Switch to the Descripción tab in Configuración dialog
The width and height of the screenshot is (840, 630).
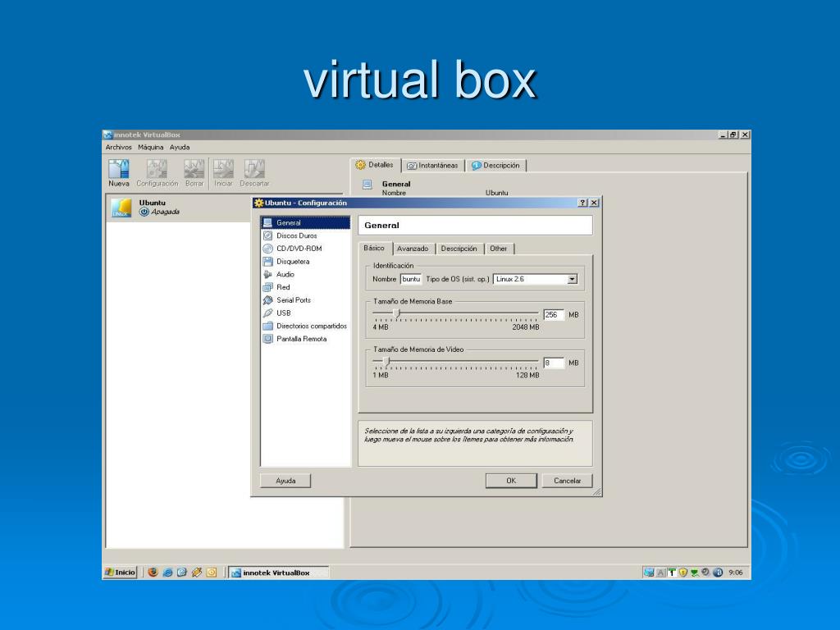(x=459, y=249)
